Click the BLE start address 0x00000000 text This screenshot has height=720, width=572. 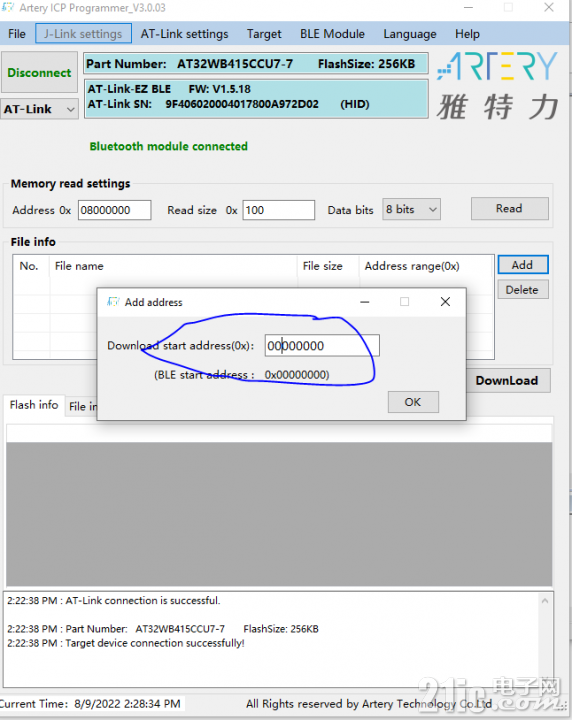point(242,375)
